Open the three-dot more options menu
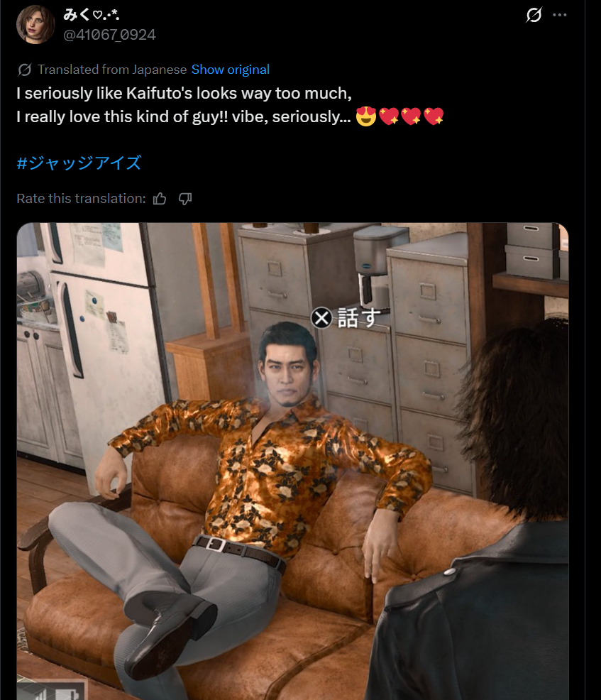Image resolution: width=601 pixels, height=700 pixels. [x=560, y=15]
